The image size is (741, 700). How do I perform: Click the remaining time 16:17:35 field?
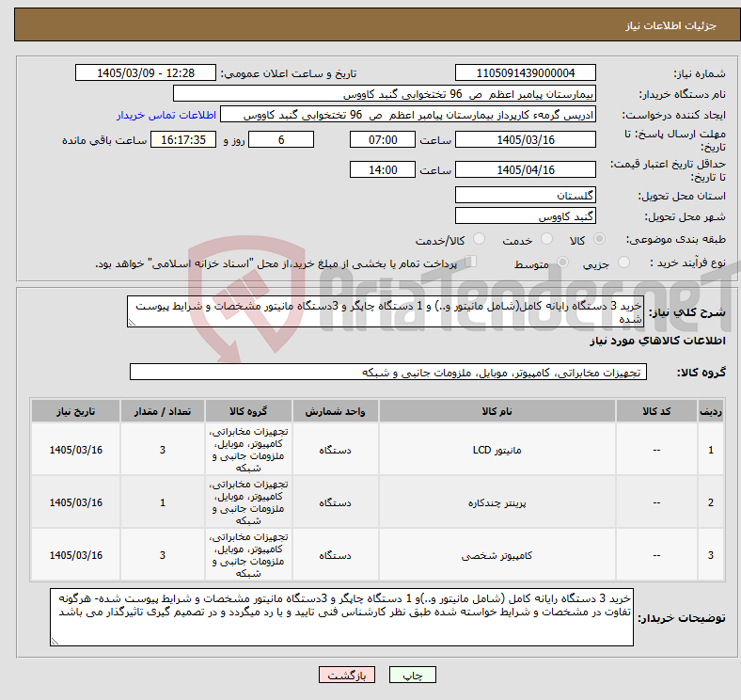pyautogui.click(x=183, y=139)
